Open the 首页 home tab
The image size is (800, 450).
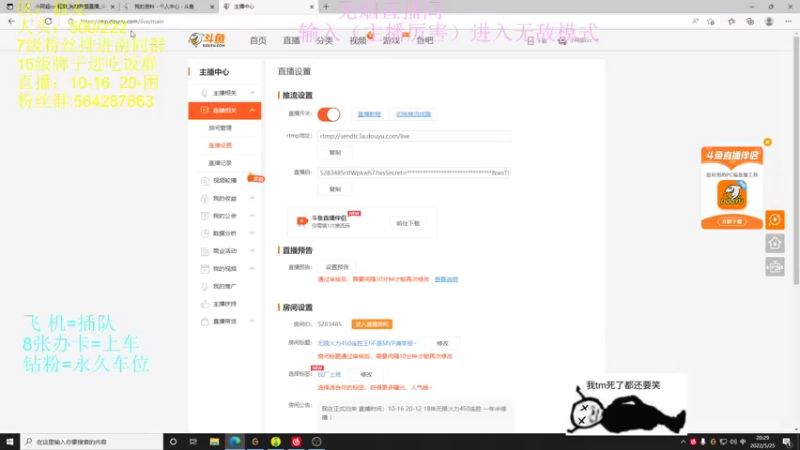(x=258, y=40)
